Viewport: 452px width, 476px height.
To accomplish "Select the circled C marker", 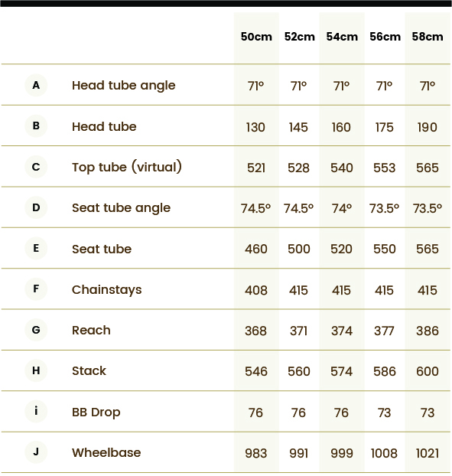I will click(x=36, y=167).
